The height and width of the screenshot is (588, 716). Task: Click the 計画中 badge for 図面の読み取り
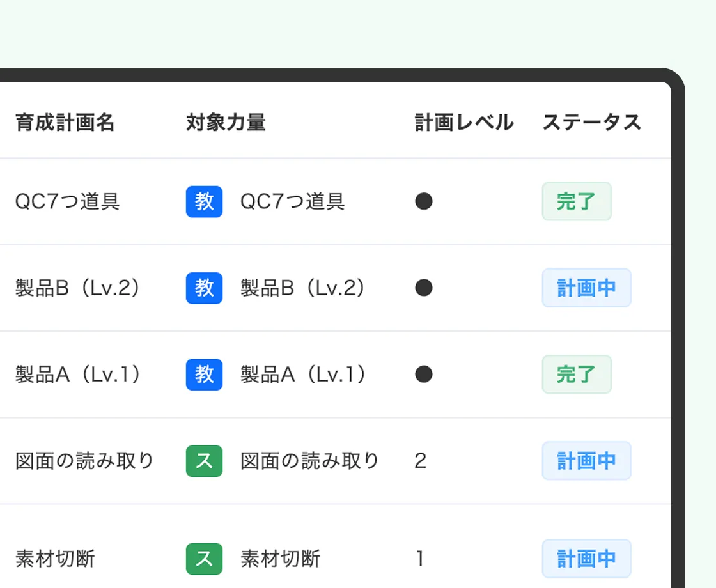(x=586, y=461)
